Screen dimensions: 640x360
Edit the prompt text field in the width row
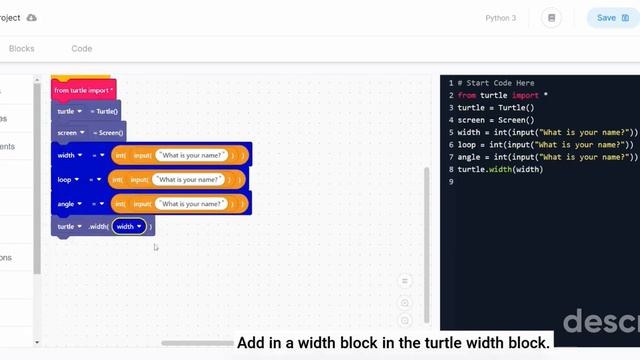(192, 155)
